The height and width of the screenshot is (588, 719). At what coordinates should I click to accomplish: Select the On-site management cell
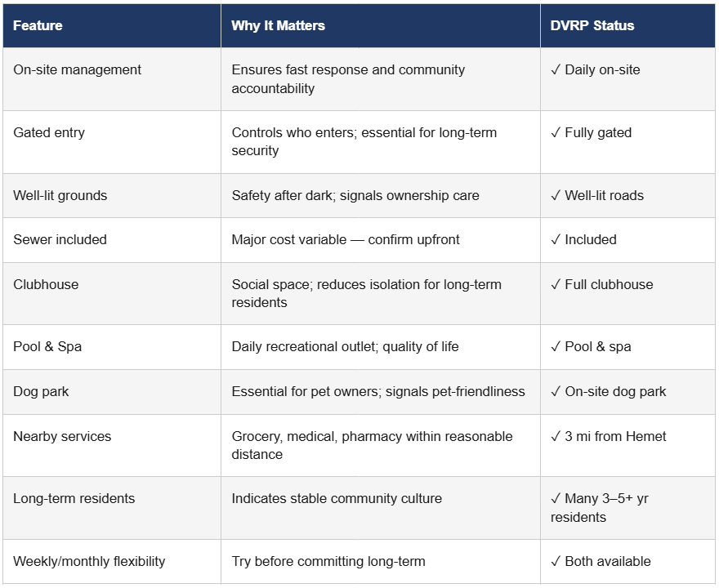tap(78, 70)
